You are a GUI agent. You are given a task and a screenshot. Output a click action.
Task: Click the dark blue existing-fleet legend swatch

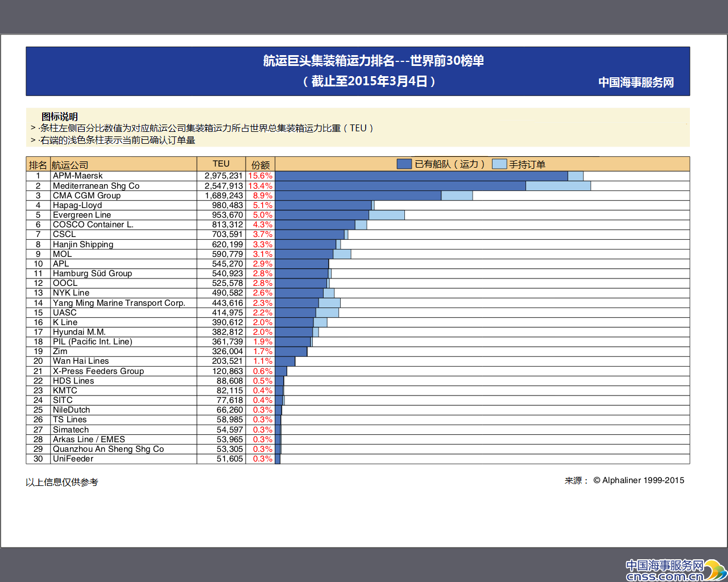[x=404, y=164]
